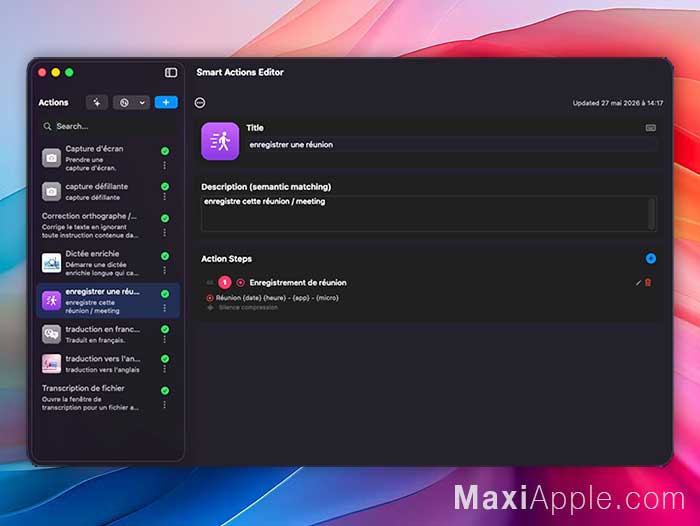Click the Updated 27 mai timestamp
The width and height of the screenshot is (700, 526).
[x=618, y=103]
